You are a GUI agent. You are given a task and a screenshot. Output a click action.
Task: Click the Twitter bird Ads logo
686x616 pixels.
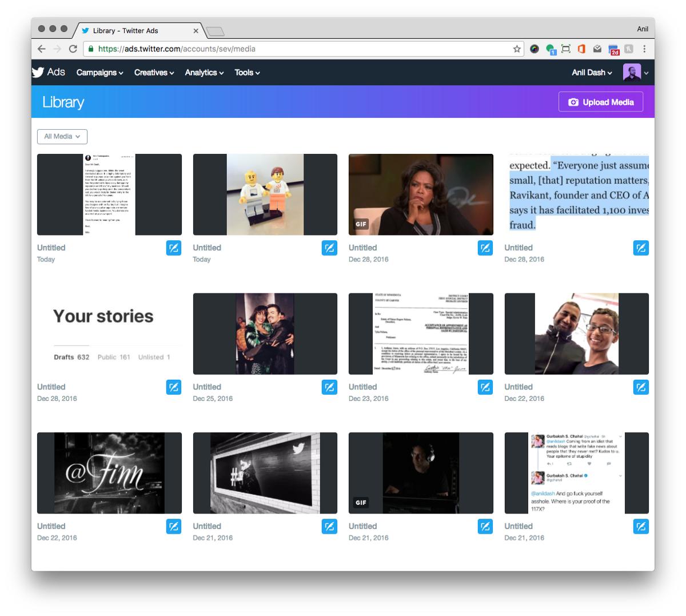(x=39, y=72)
